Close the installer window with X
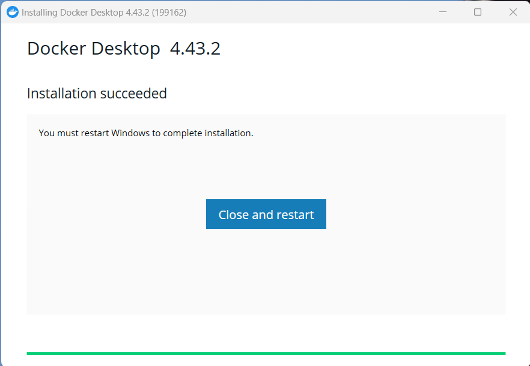This screenshot has width=530, height=366. click(513, 12)
